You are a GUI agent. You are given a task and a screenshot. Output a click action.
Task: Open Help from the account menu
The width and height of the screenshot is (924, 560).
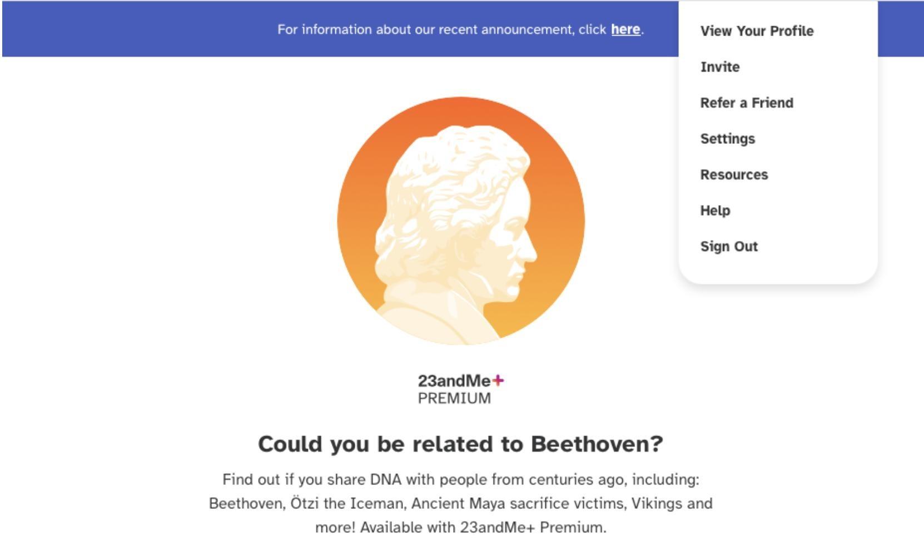[x=716, y=211]
